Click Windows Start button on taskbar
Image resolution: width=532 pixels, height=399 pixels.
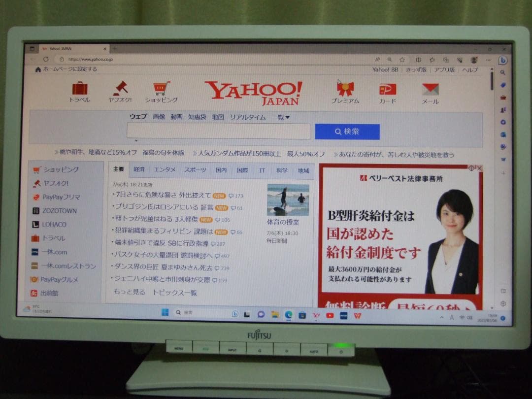[x=165, y=312]
